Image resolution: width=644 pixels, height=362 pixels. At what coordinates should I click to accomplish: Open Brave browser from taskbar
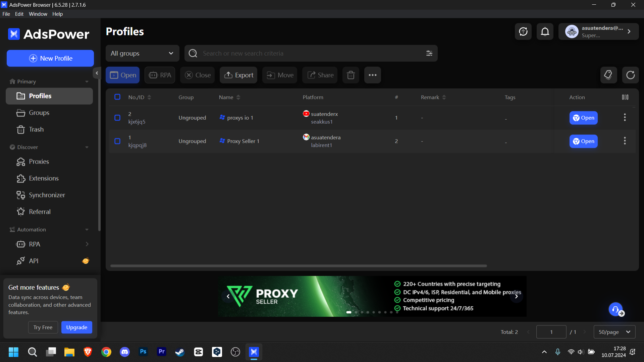tap(88, 352)
